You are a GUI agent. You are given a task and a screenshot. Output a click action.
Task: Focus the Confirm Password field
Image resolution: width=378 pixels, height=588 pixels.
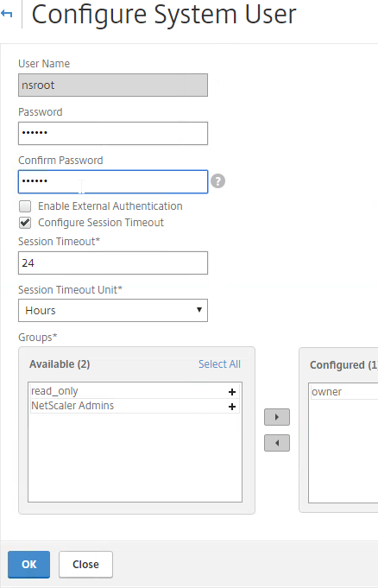(113, 182)
